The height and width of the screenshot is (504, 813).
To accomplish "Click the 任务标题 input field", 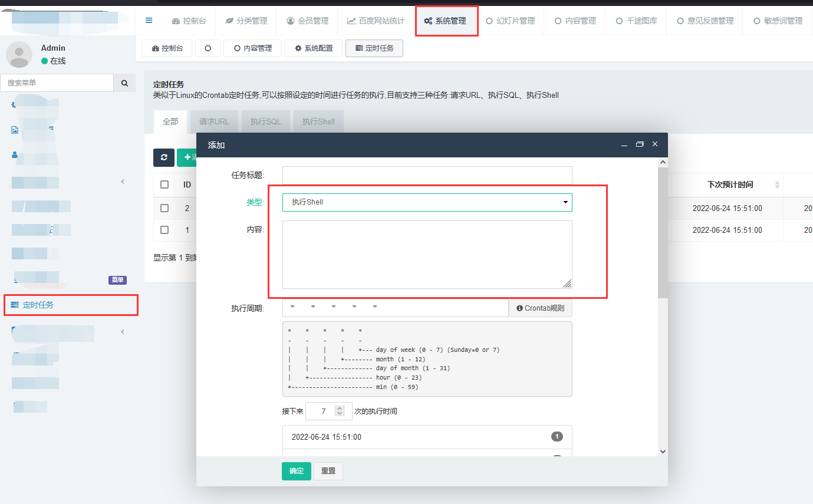I will [427, 175].
